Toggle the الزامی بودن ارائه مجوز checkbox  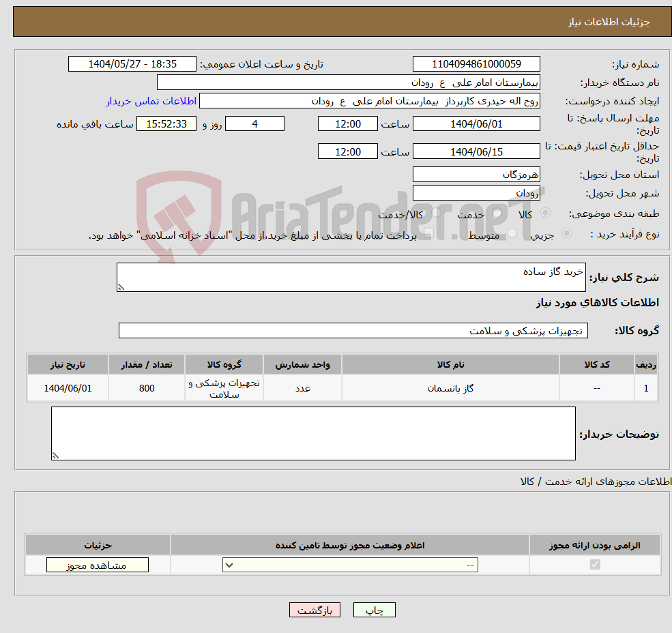594,565
